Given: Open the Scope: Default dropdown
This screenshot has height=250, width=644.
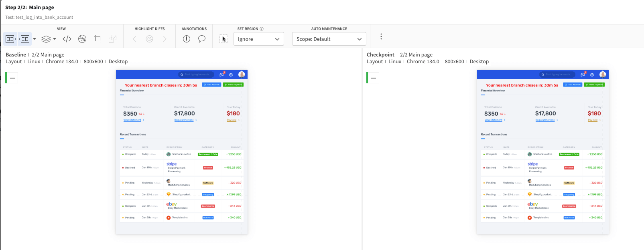Looking at the screenshot, I should 329,39.
